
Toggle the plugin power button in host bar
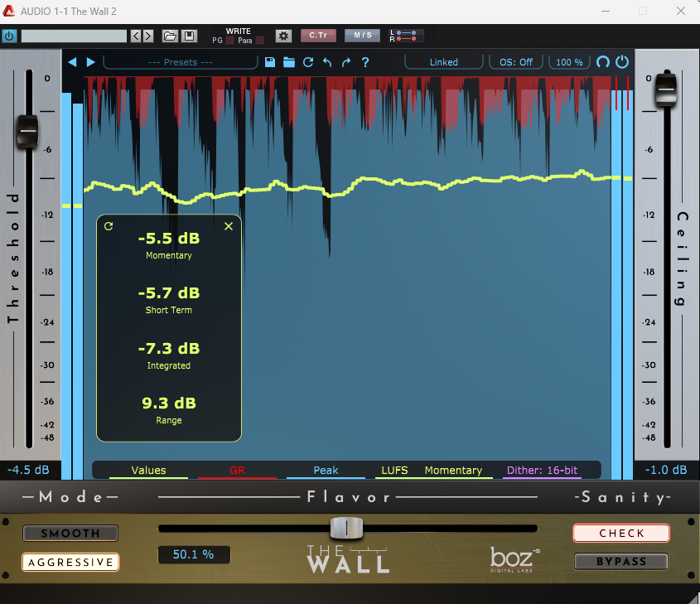pyautogui.click(x=9, y=36)
